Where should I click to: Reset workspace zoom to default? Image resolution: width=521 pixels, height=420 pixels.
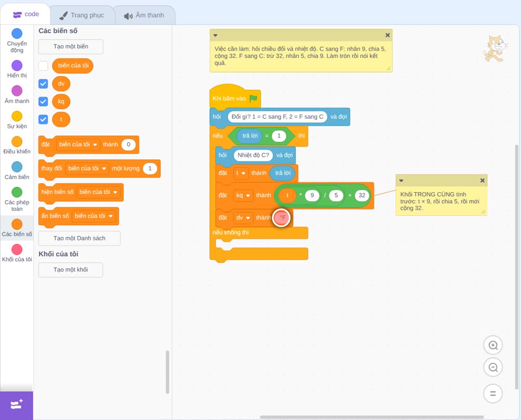pyautogui.click(x=493, y=393)
